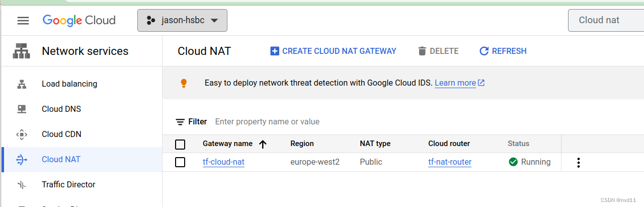
Task: Click the Cloud router column header
Action: click(x=449, y=144)
